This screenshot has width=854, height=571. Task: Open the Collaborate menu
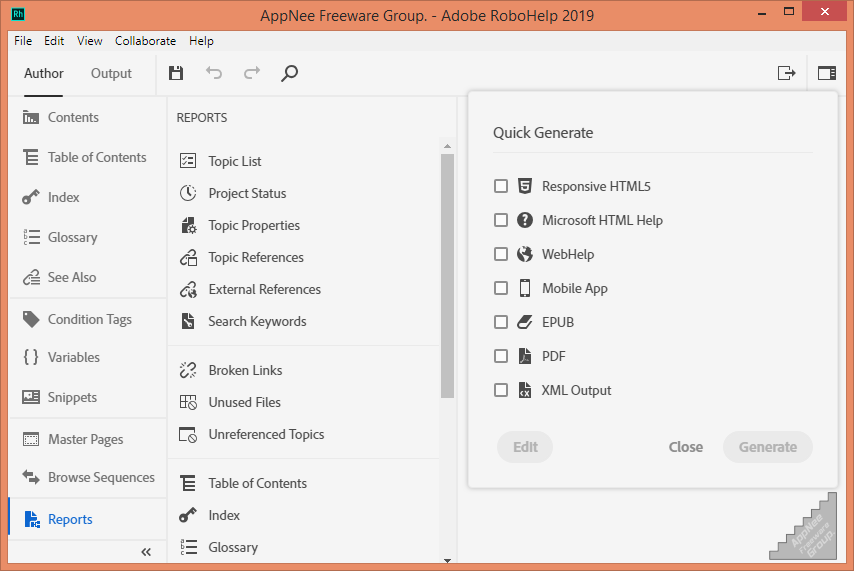pos(145,41)
